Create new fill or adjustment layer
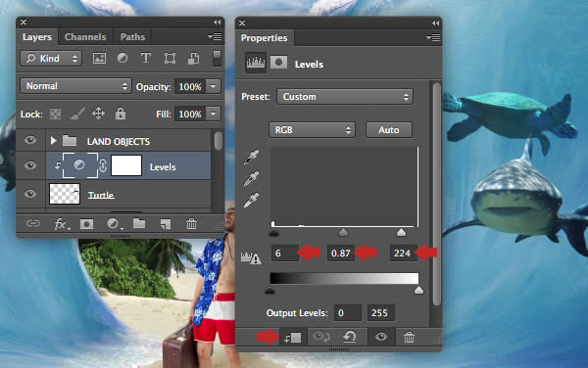This screenshot has width=588, height=368. 114,224
